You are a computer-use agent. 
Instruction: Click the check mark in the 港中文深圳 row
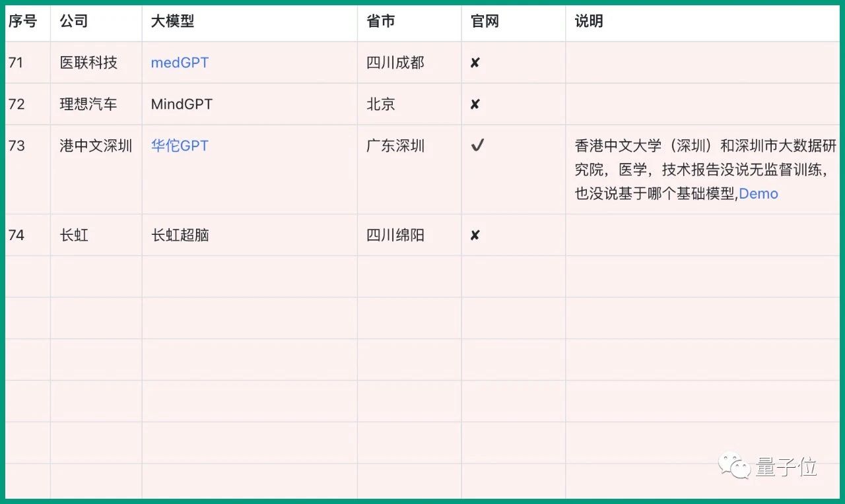(x=477, y=145)
